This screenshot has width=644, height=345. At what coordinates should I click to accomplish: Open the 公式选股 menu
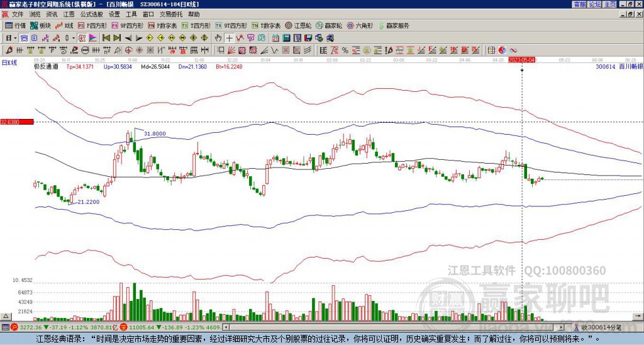(92, 14)
